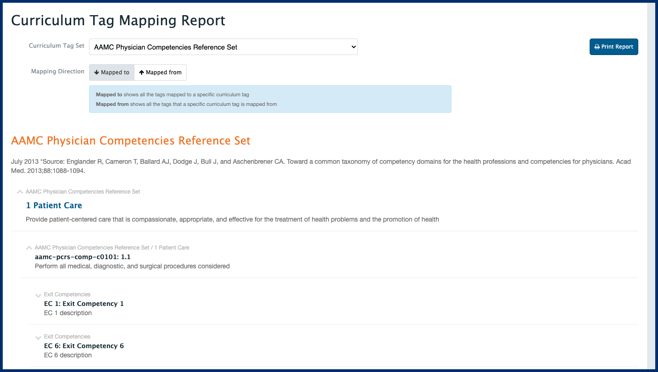
Task: Expand chevron above EC 1 entry
Action: 38,295
